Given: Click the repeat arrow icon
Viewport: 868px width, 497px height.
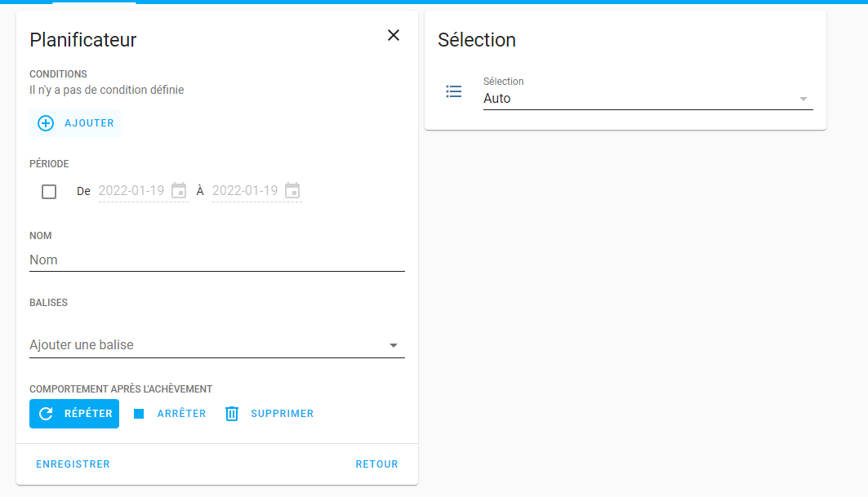Looking at the screenshot, I should coord(47,414).
